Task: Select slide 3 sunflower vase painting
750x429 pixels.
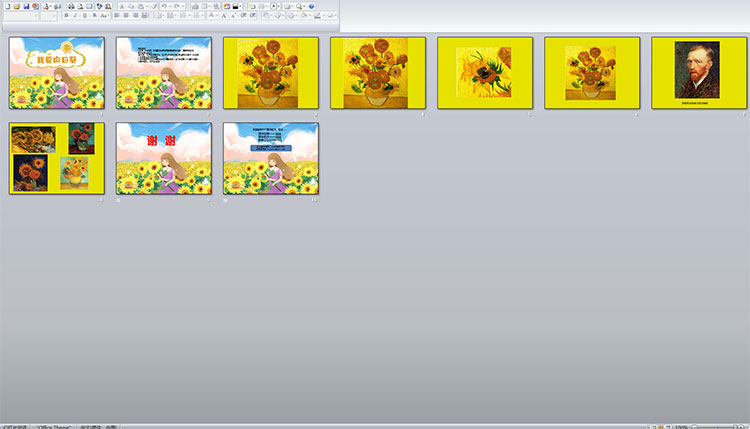Action: click(271, 73)
